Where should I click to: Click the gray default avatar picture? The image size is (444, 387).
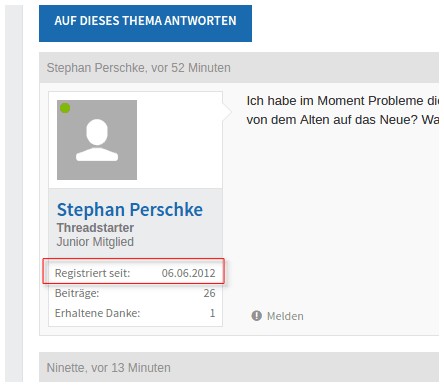tap(97, 140)
